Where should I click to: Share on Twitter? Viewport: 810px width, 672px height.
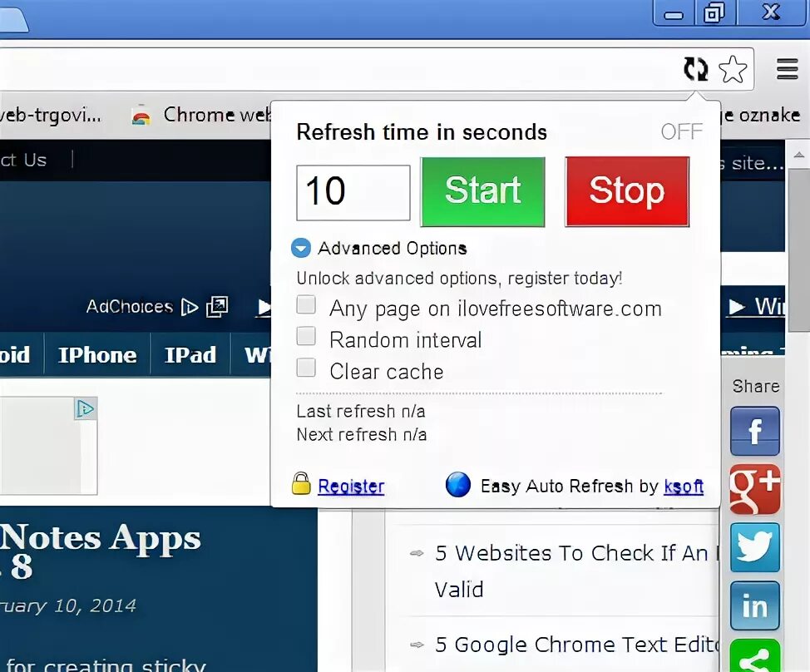[755, 547]
